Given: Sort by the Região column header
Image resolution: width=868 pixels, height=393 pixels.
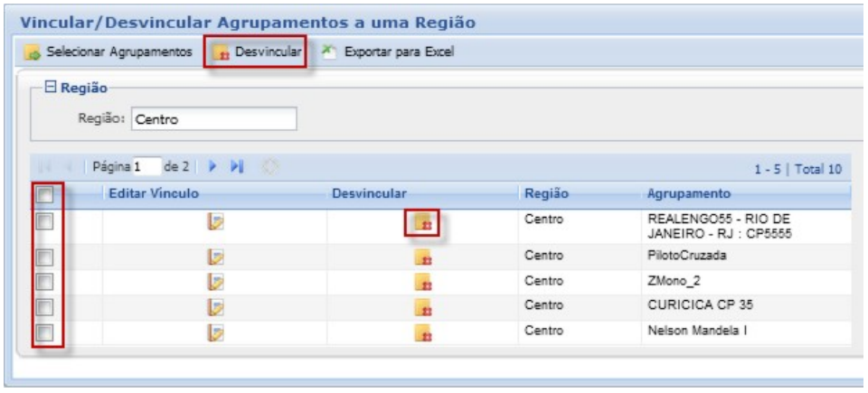Looking at the screenshot, I should (545, 193).
